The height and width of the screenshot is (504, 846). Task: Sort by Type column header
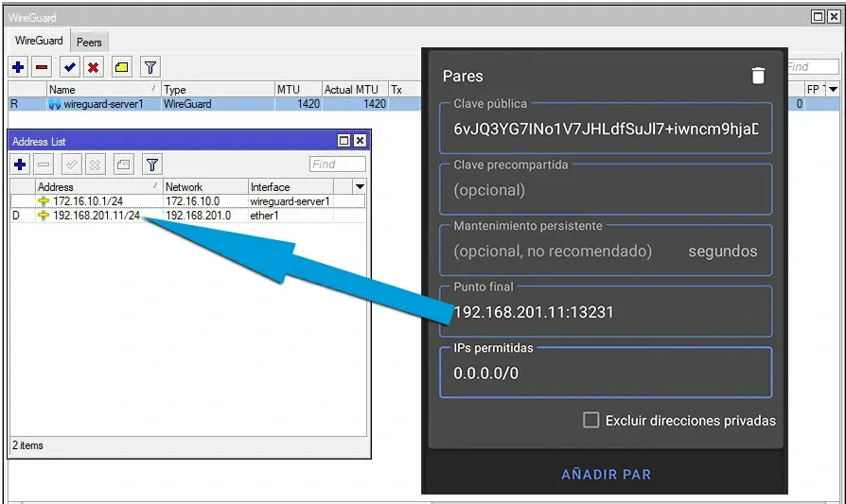[x=218, y=90]
